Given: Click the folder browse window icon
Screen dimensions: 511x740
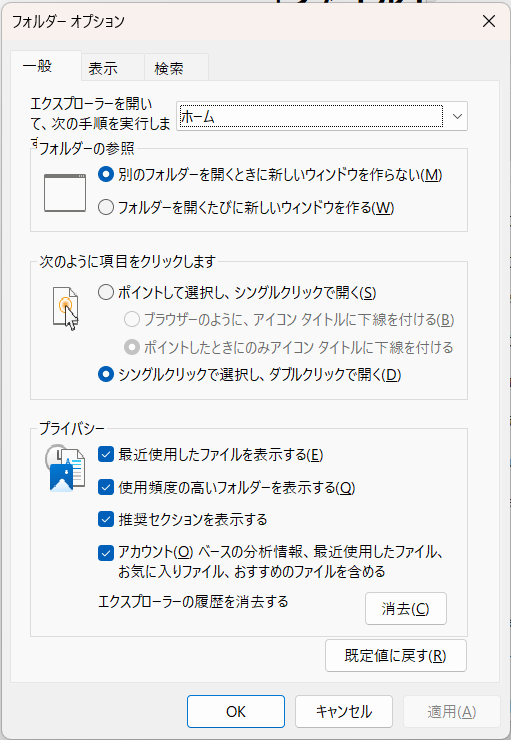Looking at the screenshot, I should pos(65,193).
